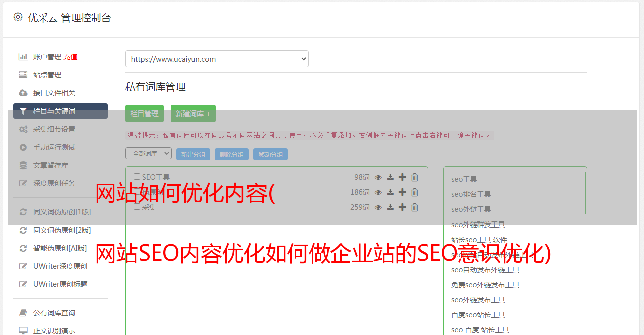Click the edit icon for UWriter原创标题
The height and width of the screenshot is (335, 644).
tap(23, 284)
